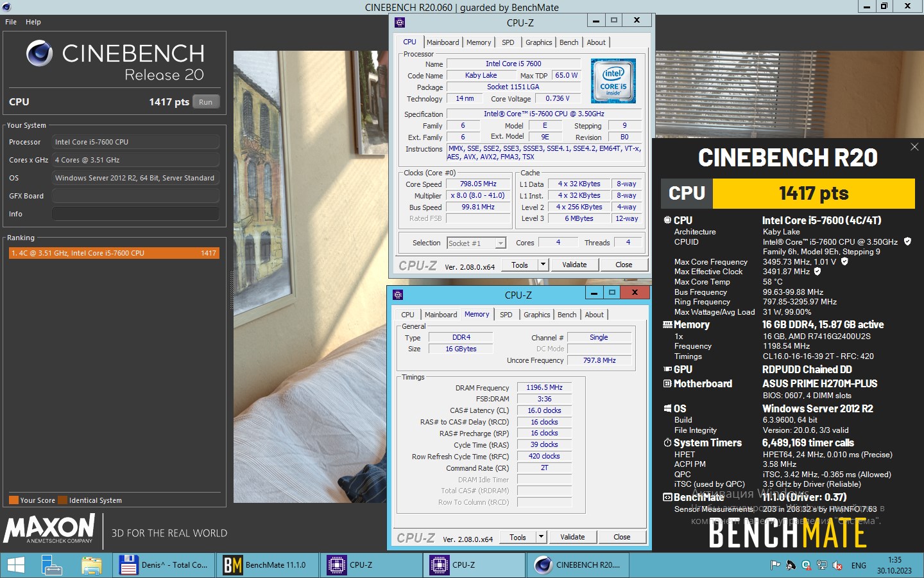Click the shield icon beside Max Core Frequency
Screen dimensions: 924x578
click(844, 261)
